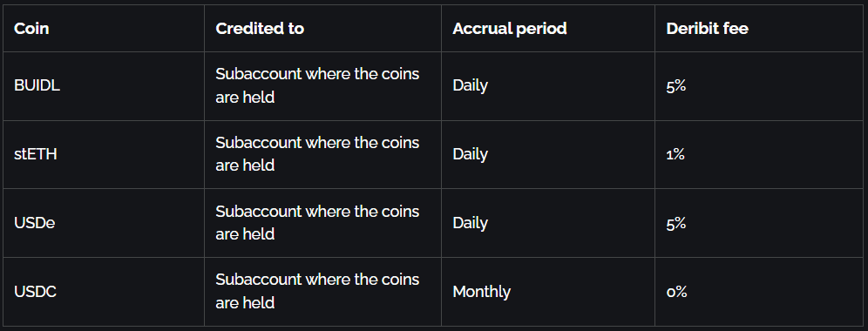The height and width of the screenshot is (331, 868).
Task: Select the BUIDL coin cell
Action: click(37, 85)
